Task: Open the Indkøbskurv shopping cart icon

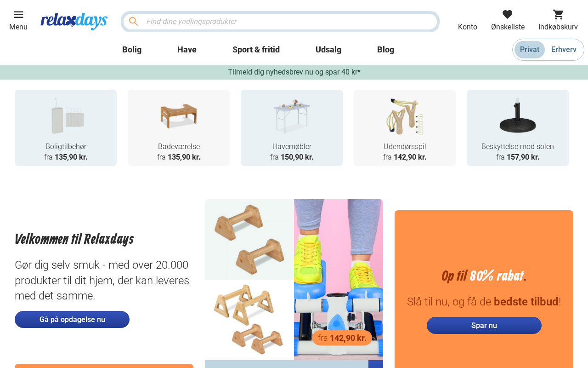Action: (558, 15)
